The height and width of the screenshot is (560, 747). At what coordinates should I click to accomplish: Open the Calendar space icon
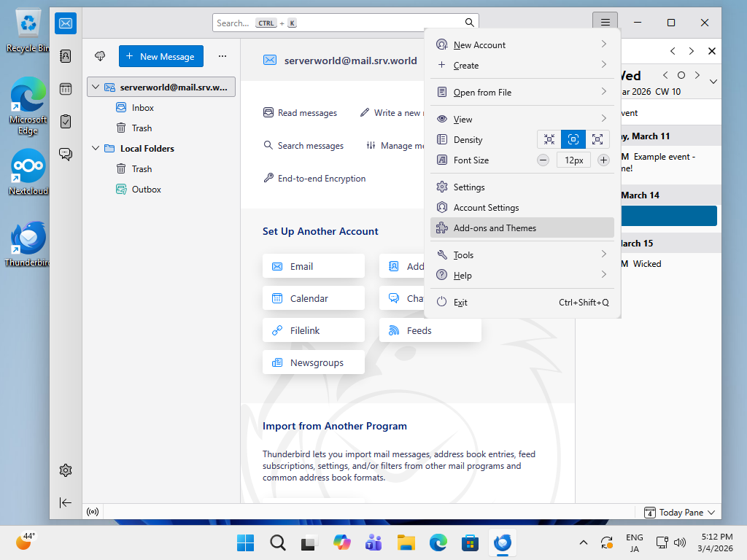[66, 89]
